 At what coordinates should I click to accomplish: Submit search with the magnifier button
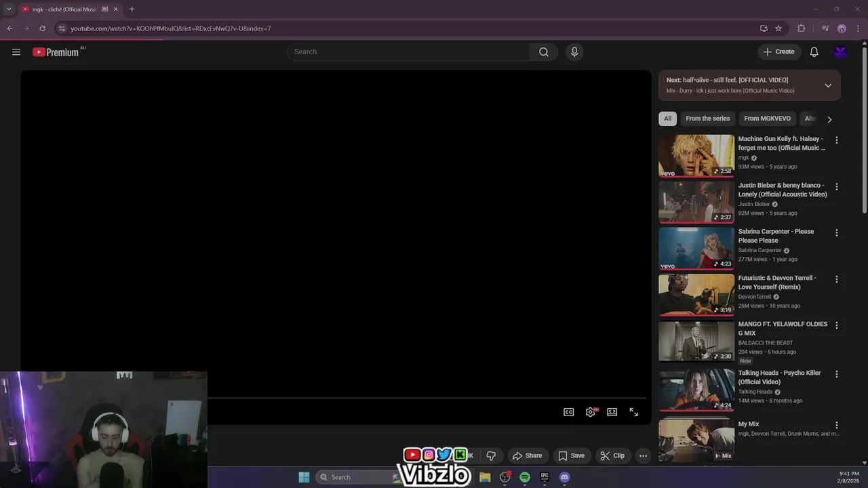pos(544,52)
